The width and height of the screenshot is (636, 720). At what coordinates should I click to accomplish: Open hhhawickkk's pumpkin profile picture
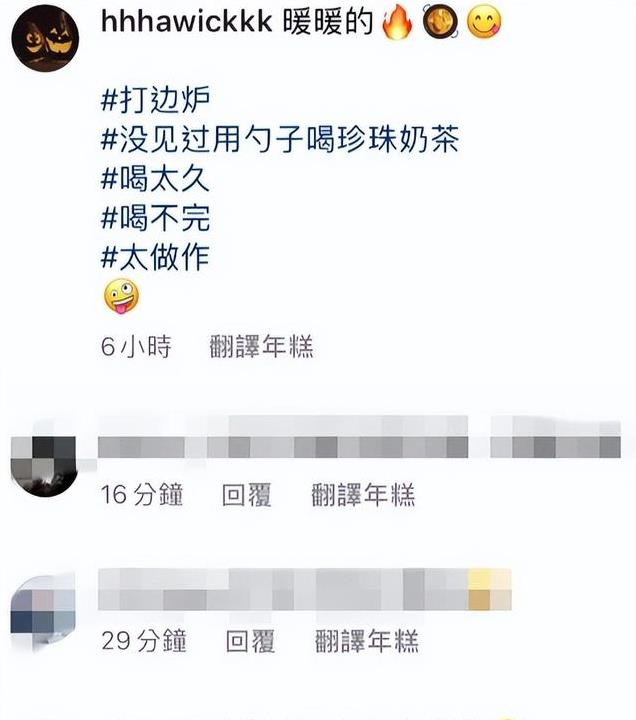coord(45,38)
